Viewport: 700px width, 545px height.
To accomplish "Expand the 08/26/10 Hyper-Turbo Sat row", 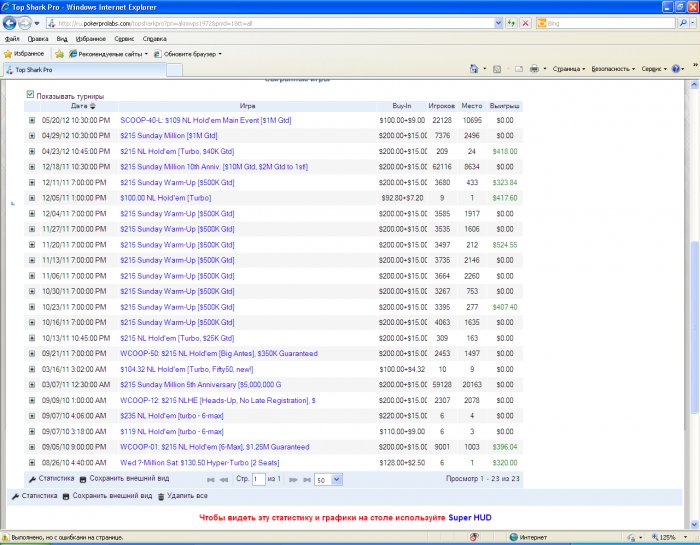I will [32, 462].
